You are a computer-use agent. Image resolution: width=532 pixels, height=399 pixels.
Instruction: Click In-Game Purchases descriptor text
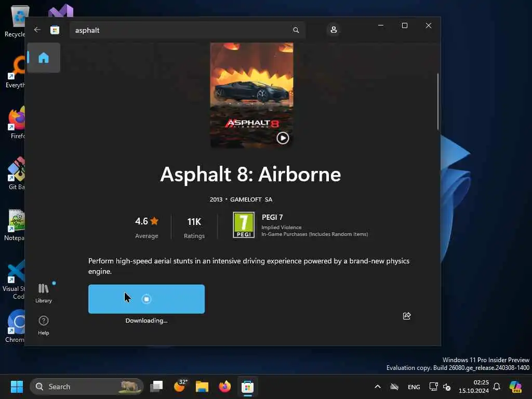[x=314, y=234]
